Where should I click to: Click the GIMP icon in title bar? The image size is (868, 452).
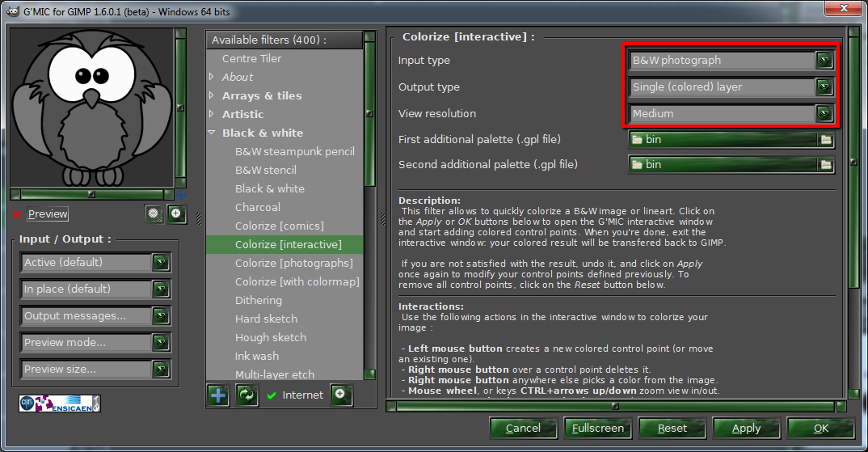(x=12, y=11)
